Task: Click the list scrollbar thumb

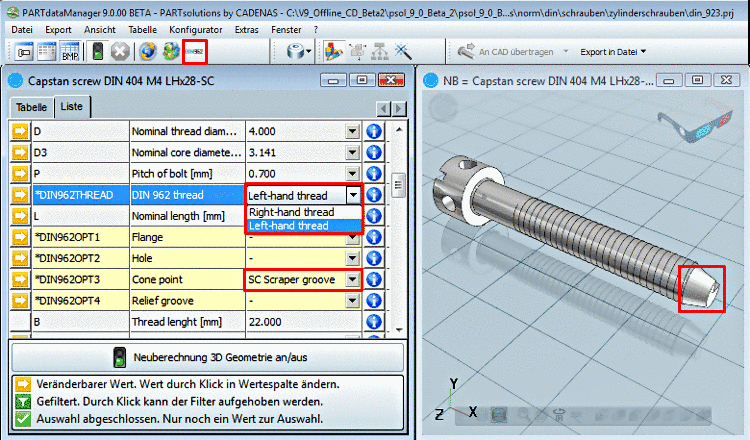Action: point(398,185)
